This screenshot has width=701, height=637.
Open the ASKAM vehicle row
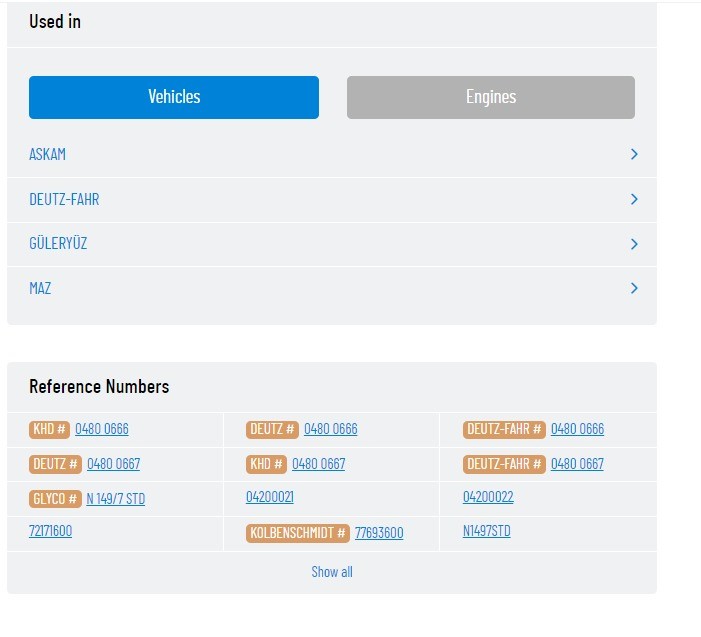tap(332, 155)
